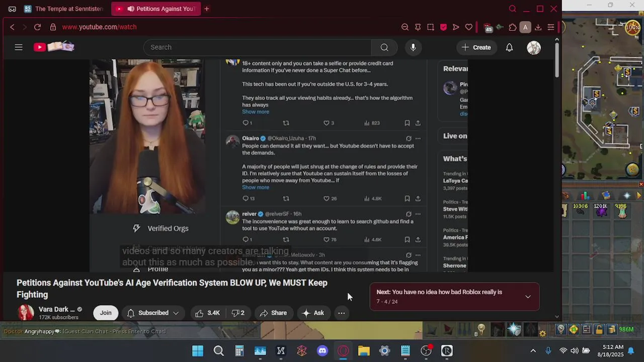The width and height of the screenshot is (644, 362).
Task: Focus the www.youtube.com/watch address bar
Action: tap(100, 27)
